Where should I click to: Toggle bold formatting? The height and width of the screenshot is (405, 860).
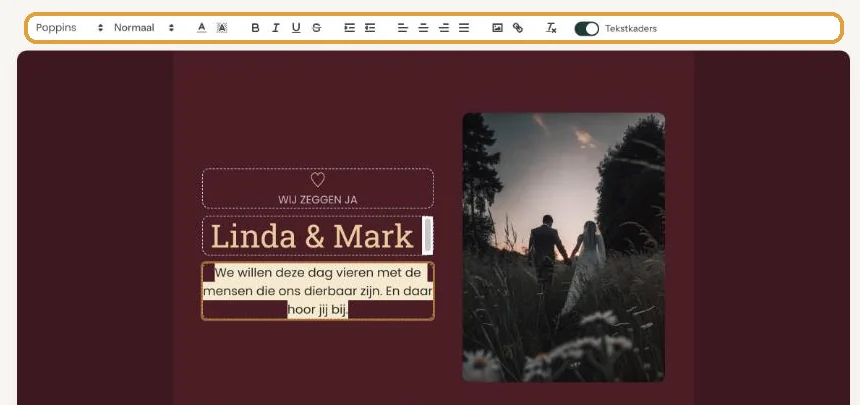tap(255, 27)
